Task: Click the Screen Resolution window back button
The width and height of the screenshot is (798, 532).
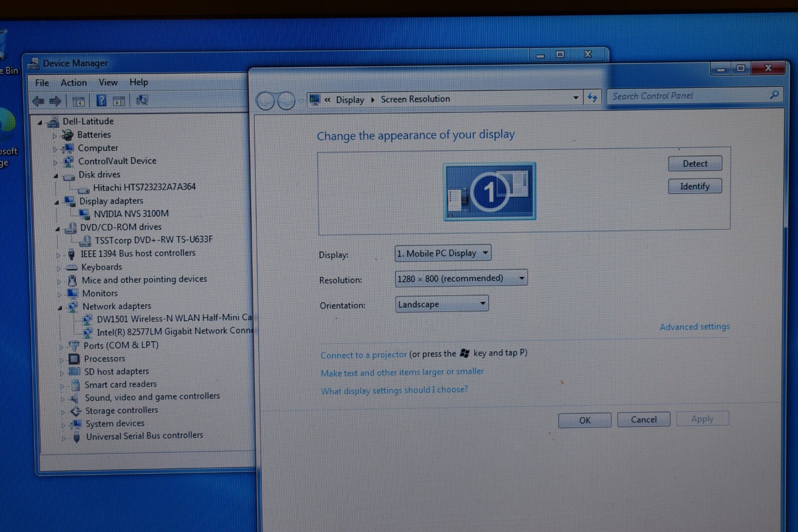Action: pos(265,101)
